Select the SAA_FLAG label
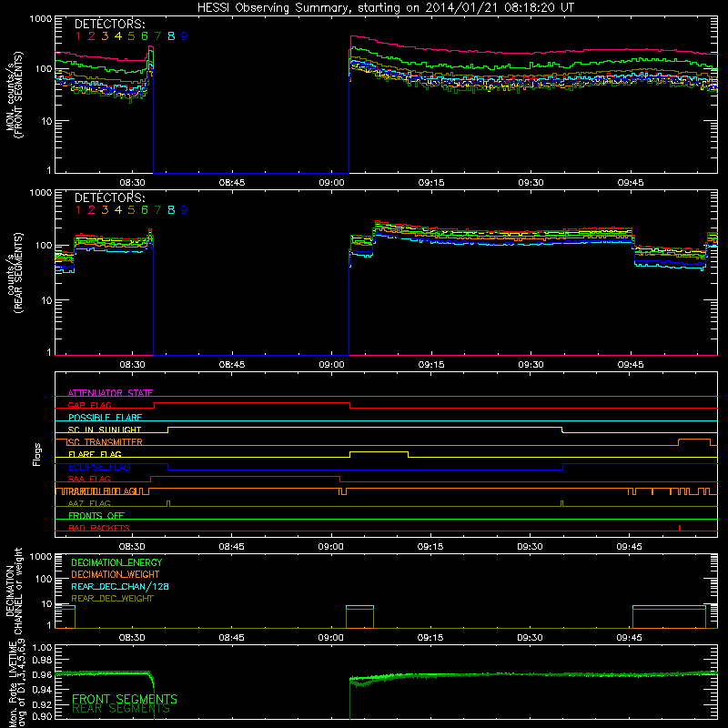 89,479
